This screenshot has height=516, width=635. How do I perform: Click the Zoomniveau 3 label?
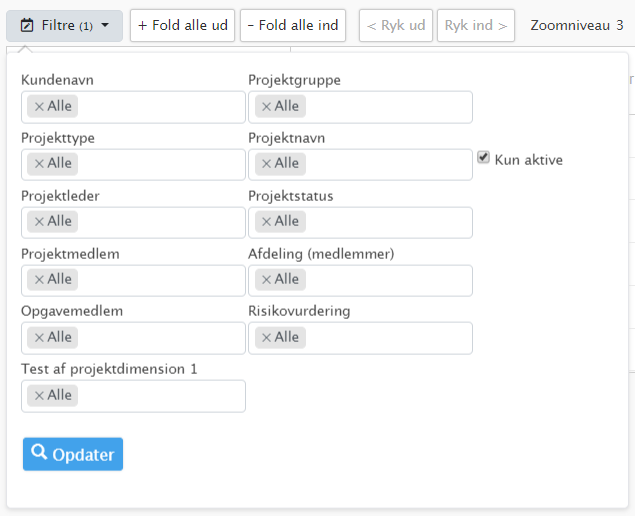577,26
